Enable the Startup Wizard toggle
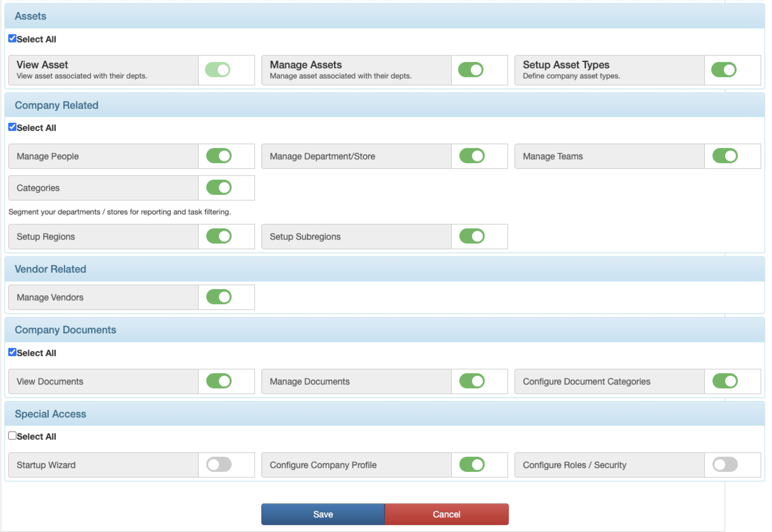The width and height of the screenshot is (772, 532). [x=219, y=464]
